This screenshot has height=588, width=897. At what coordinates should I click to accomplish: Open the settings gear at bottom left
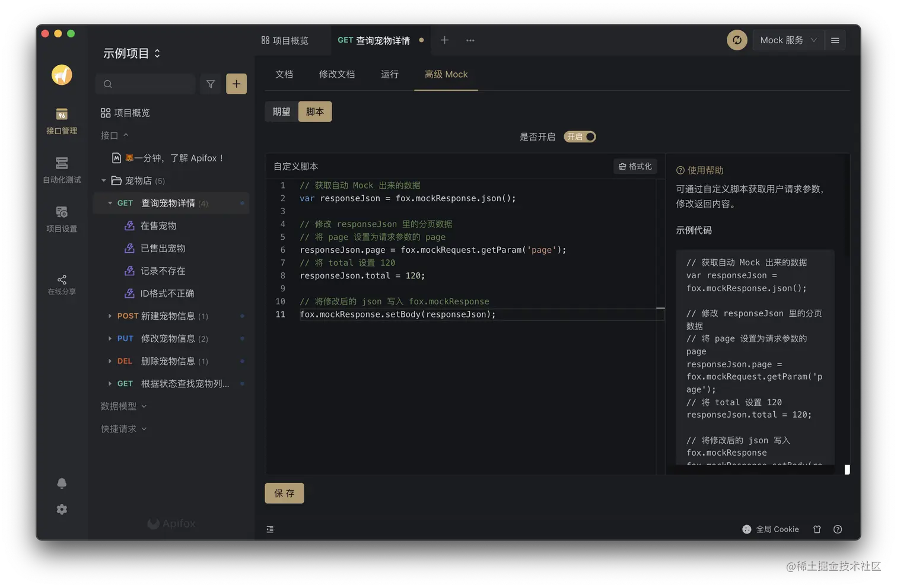tap(61, 509)
